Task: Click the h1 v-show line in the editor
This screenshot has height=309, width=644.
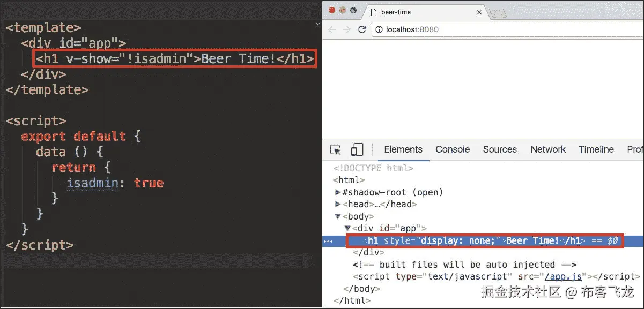Action: click(x=175, y=58)
